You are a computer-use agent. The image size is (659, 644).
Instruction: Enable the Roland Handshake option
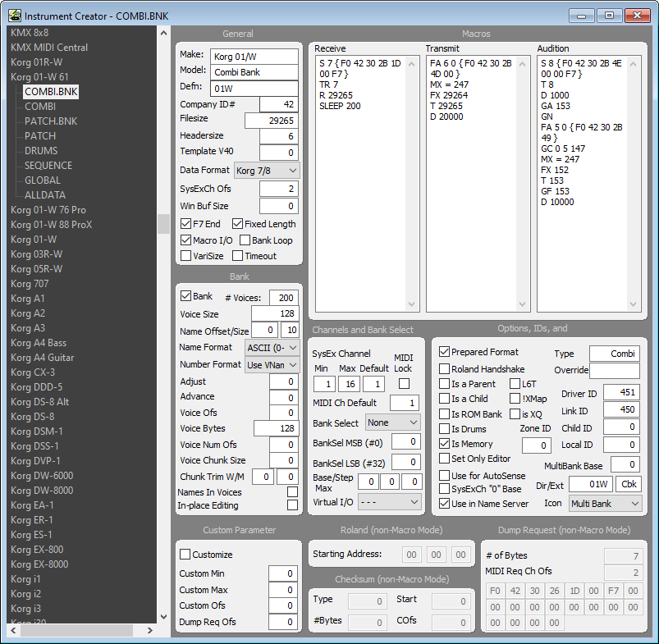pyautogui.click(x=444, y=369)
